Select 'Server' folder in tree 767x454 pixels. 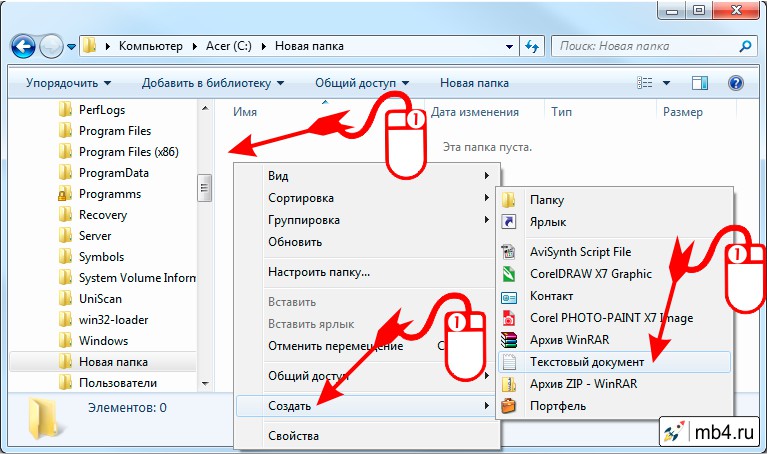coord(95,236)
